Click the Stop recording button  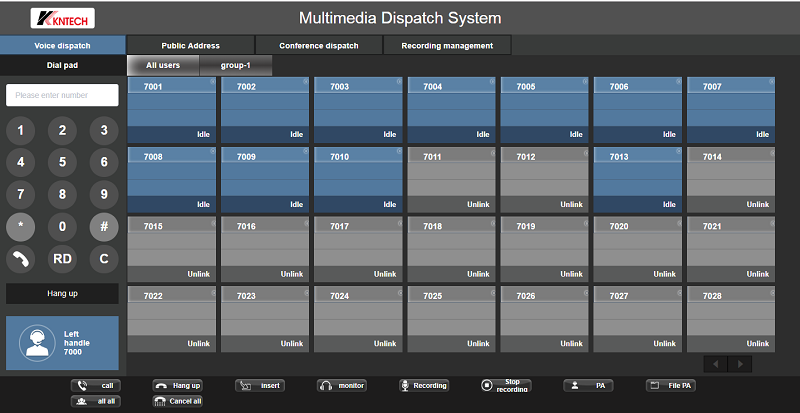coord(505,385)
